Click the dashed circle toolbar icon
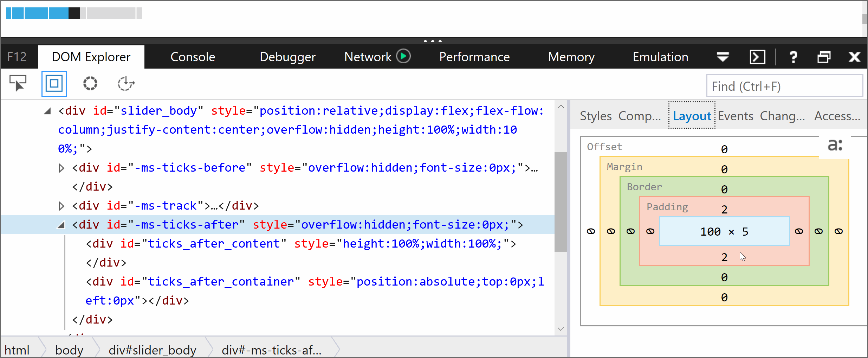Screen dimensions: 868x358 [90, 84]
